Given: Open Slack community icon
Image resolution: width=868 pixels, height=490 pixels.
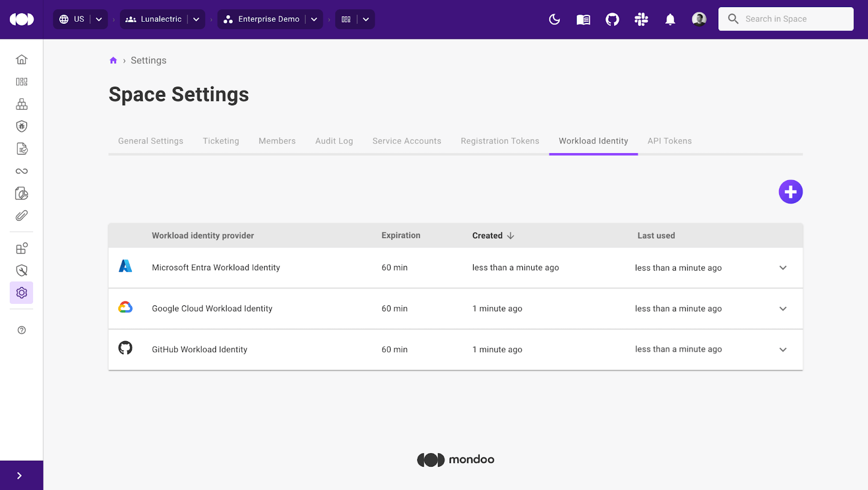Looking at the screenshot, I should pyautogui.click(x=641, y=20).
